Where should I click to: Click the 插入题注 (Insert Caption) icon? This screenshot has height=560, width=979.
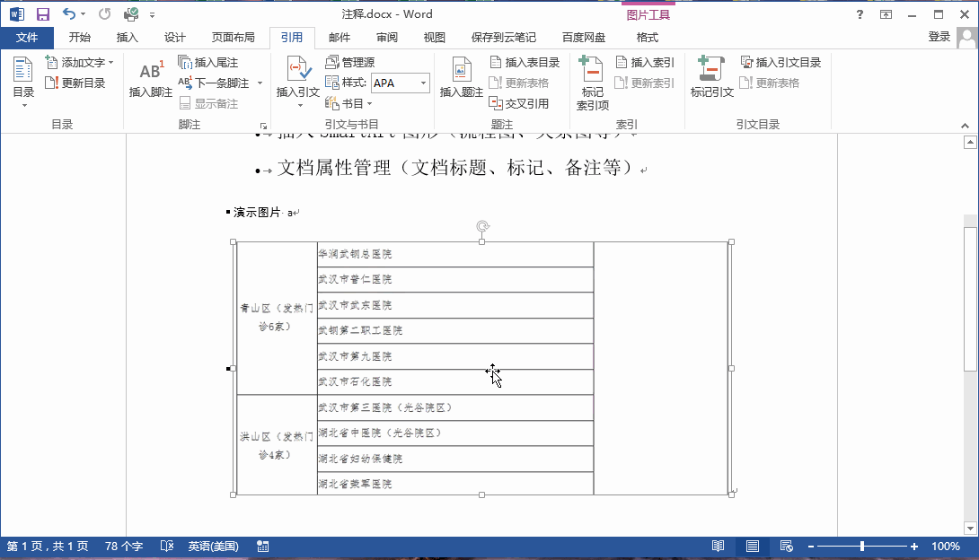coord(461,72)
